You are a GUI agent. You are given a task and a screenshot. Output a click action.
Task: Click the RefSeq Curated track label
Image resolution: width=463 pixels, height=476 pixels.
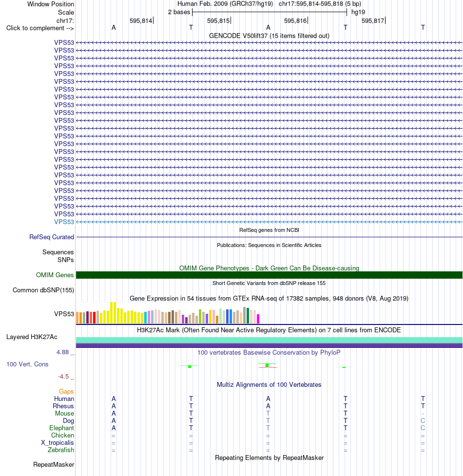pyautogui.click(x=52, y=237)
